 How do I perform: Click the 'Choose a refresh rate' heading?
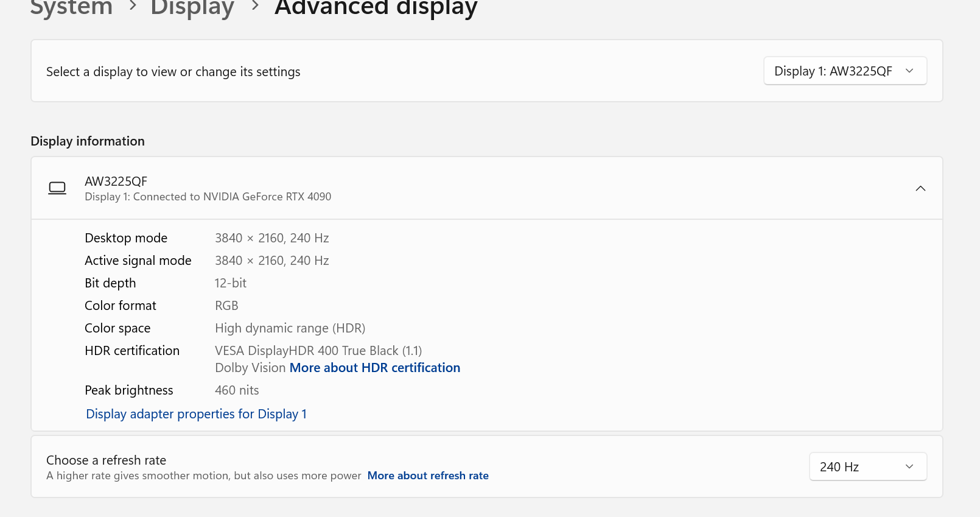point(107,460)
